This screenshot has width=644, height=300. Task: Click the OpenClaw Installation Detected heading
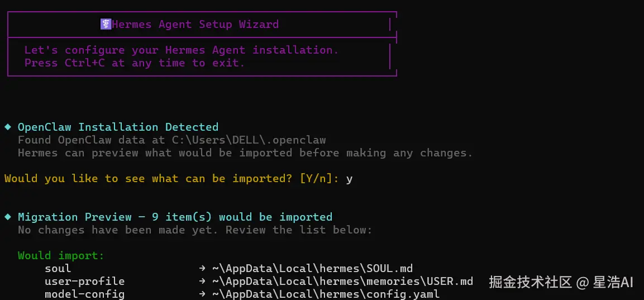118,127
